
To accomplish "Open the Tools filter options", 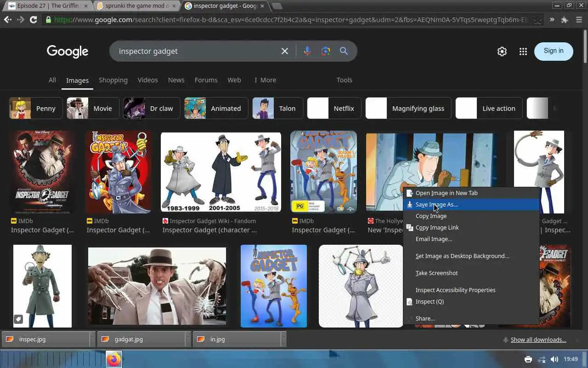I will (x=344, y=80).
